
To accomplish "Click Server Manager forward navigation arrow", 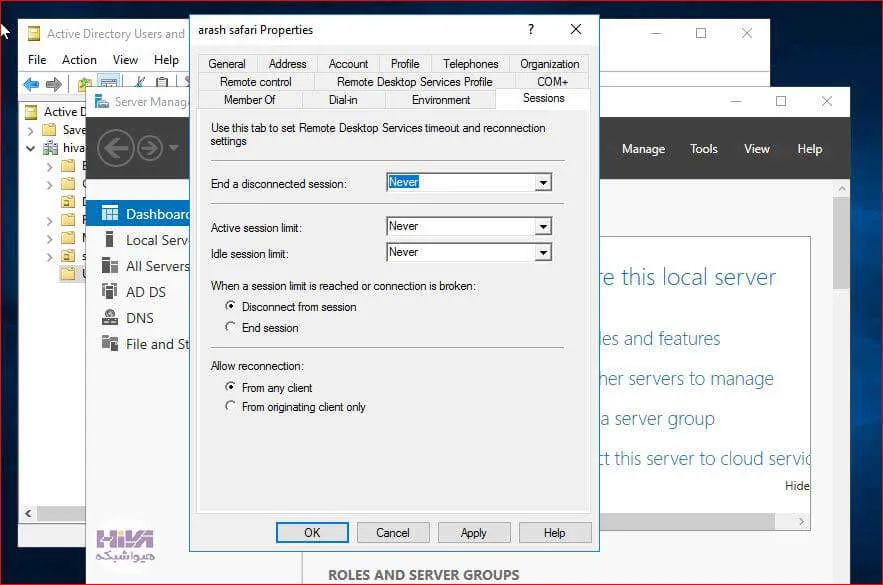I will click(x=150, y=148).
